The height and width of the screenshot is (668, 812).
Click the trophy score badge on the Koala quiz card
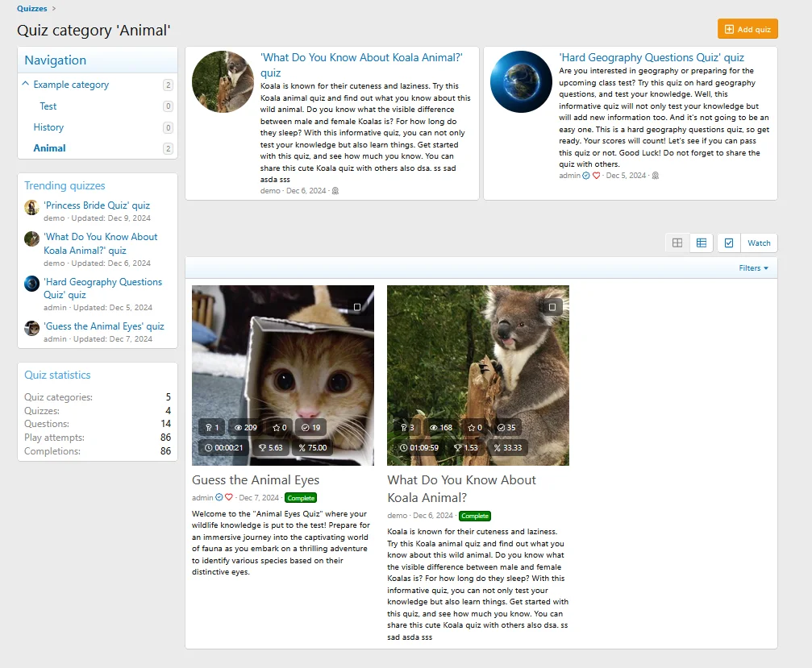[466, 447]
